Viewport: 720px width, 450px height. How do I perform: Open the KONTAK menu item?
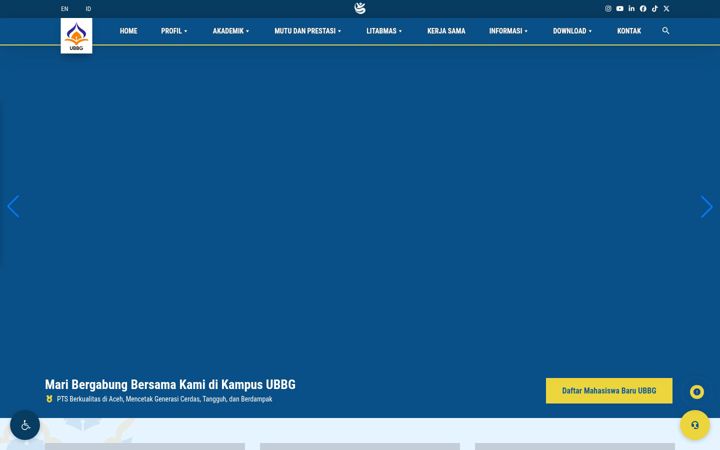[x=629, y=31]
